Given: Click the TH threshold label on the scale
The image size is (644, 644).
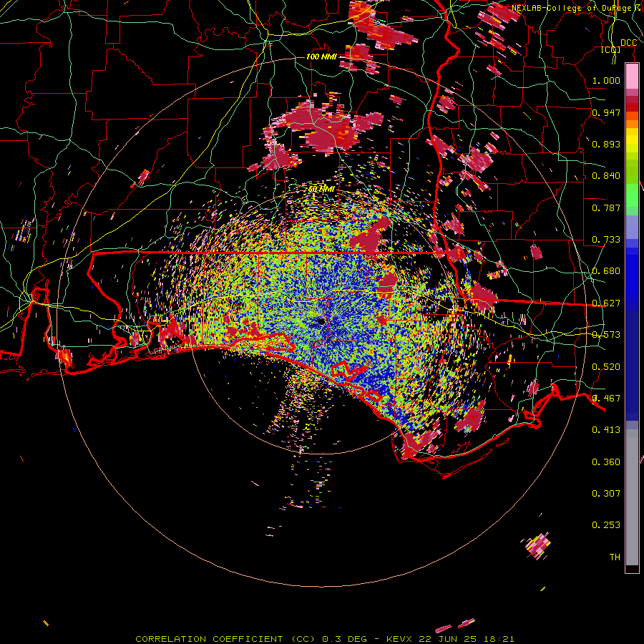Looking at the screenshot, I should tap(615, 557).
